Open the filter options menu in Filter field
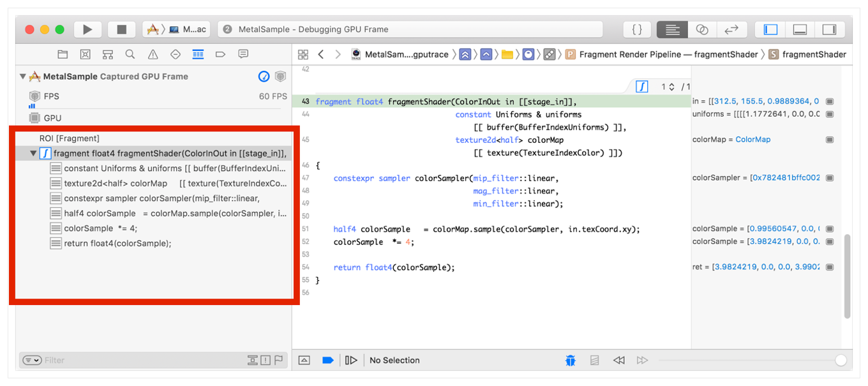Screen dimensions: 868x386 click(32, 360)
